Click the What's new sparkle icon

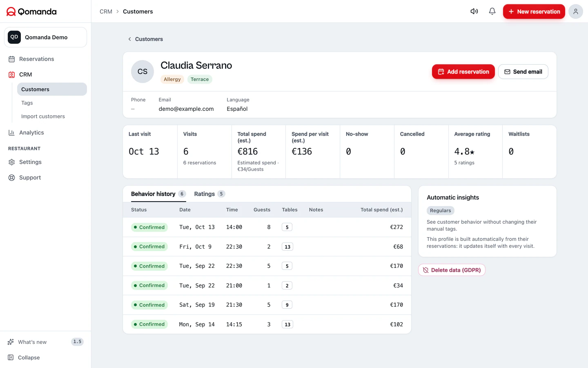coord(11,342)
